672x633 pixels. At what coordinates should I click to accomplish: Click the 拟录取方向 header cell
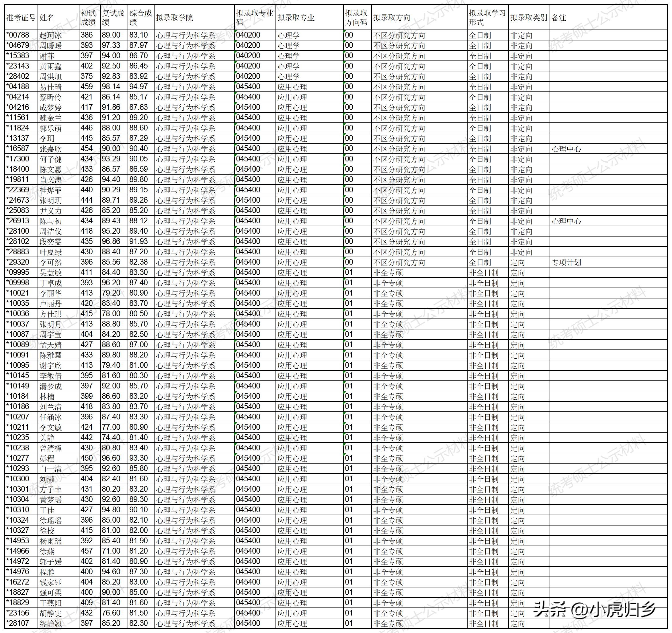[x=391, y=17]
